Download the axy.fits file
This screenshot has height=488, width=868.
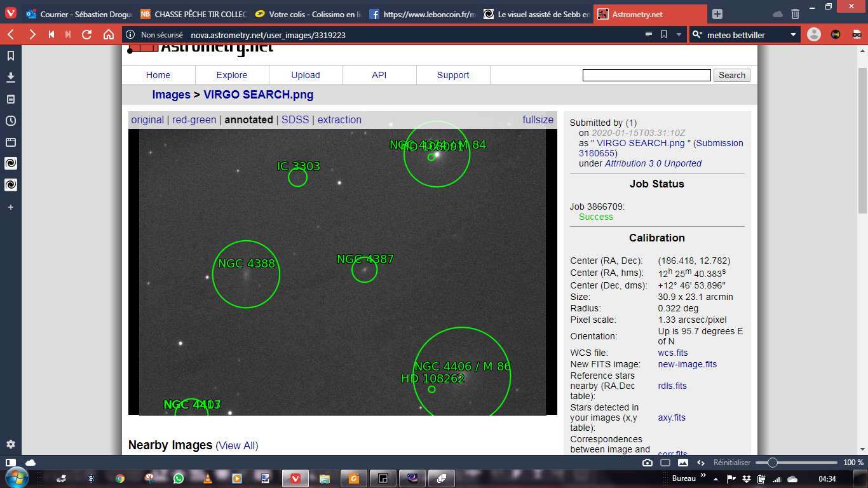coord(672,417)
